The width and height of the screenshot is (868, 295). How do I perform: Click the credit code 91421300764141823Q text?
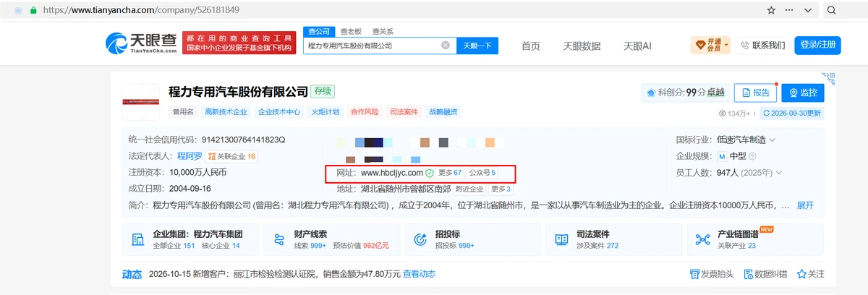tap(243, 140)
